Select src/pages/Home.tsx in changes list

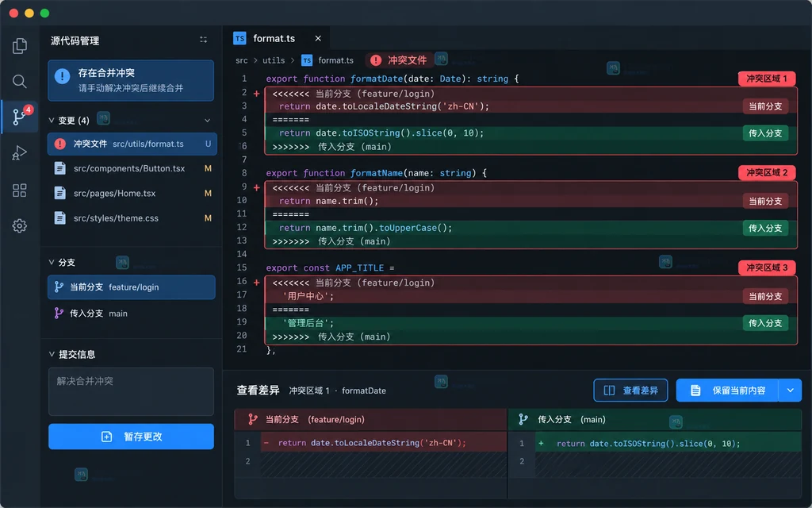pyautogui.click(x=132, y=194)
